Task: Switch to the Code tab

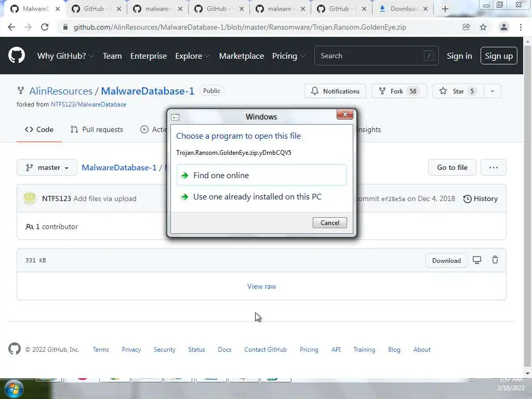Action: [x=39, y=129]
